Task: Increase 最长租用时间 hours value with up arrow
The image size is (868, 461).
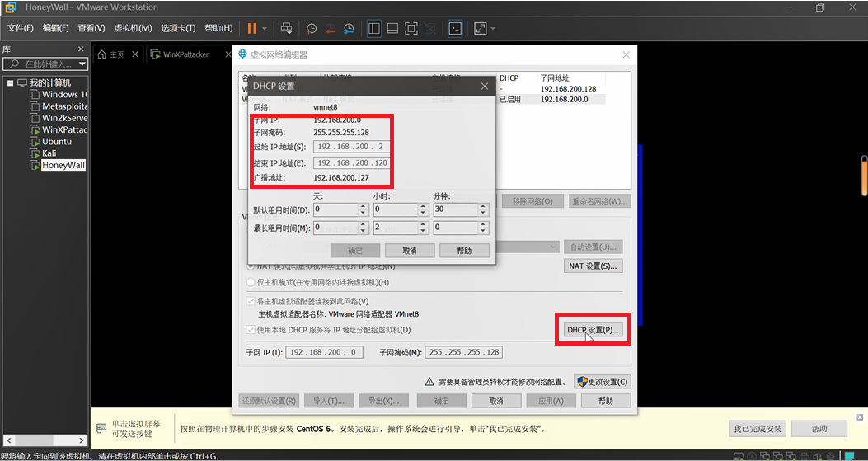Action: pos(423,224)
